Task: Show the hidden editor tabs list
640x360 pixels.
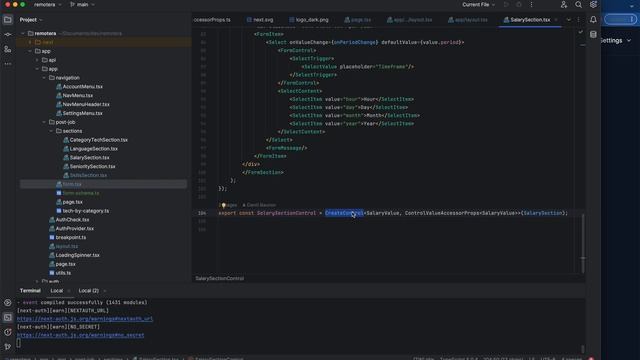Action: (569, 20)
